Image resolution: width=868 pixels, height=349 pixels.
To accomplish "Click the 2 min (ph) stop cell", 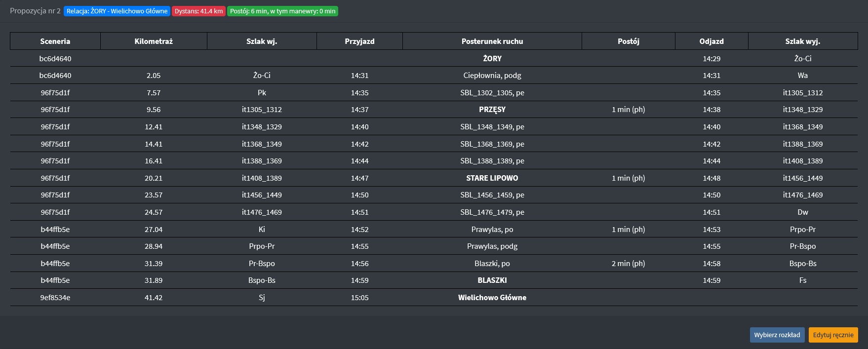I will pos(628,264).
